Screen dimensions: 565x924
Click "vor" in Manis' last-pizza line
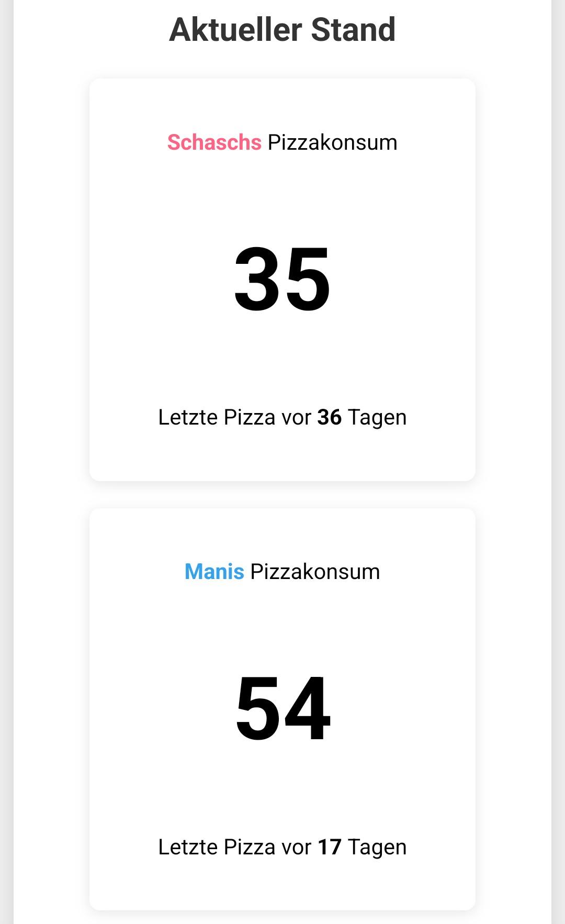pos(296,847)
